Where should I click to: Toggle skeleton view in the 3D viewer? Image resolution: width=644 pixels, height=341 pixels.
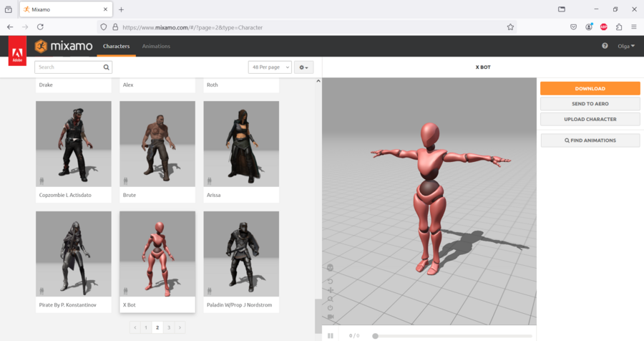[x=330, y=268]
